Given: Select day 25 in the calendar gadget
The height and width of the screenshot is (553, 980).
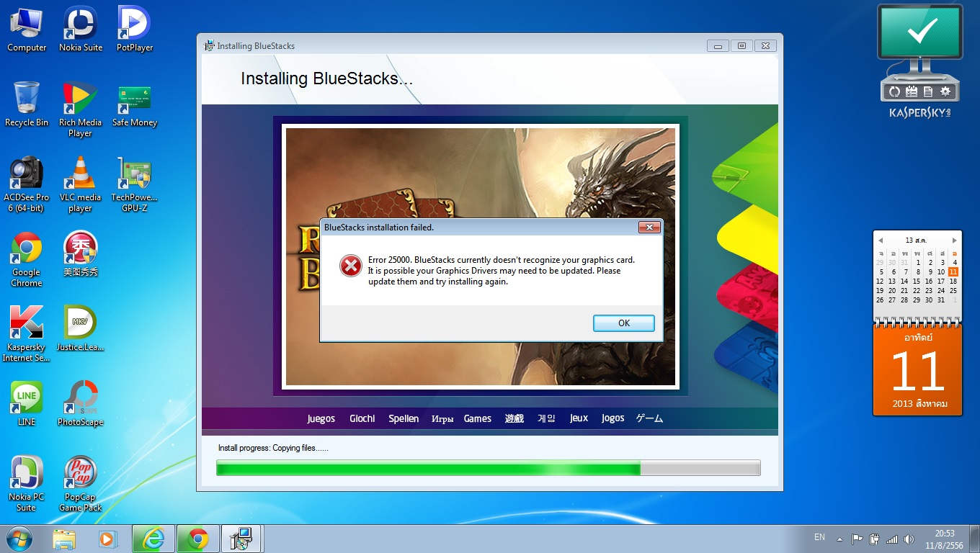Looking at the screenshot, I should coord(953,291).
